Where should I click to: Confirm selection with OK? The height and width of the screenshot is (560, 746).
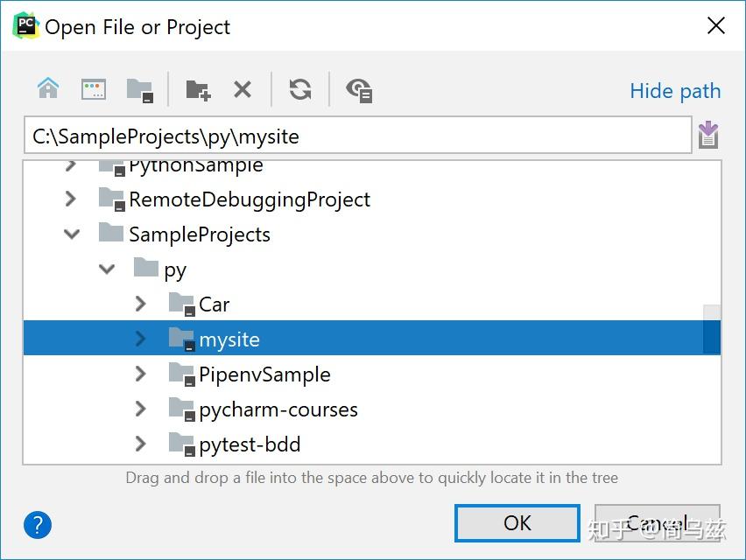click(517, 522)
